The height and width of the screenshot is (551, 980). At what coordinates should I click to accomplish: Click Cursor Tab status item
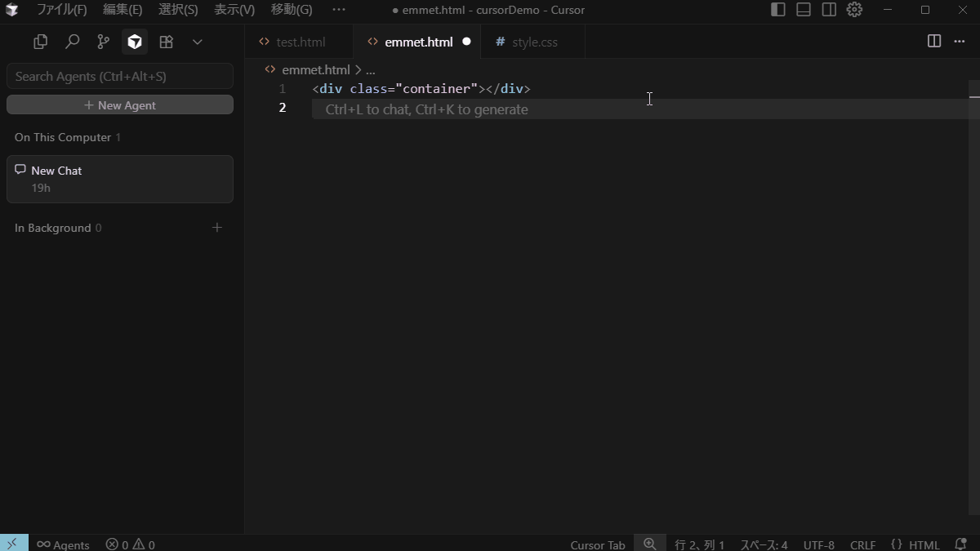point(598,544)
